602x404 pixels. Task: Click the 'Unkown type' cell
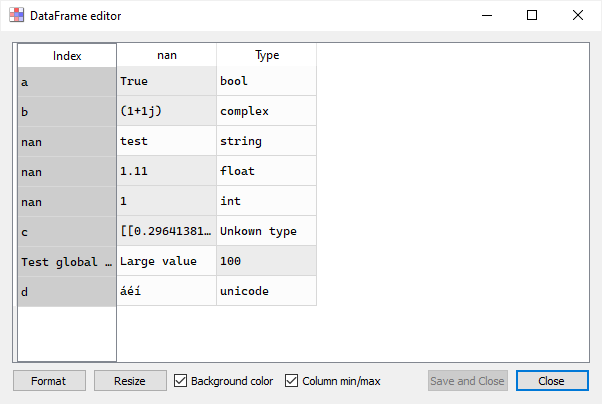coord(267,231)
